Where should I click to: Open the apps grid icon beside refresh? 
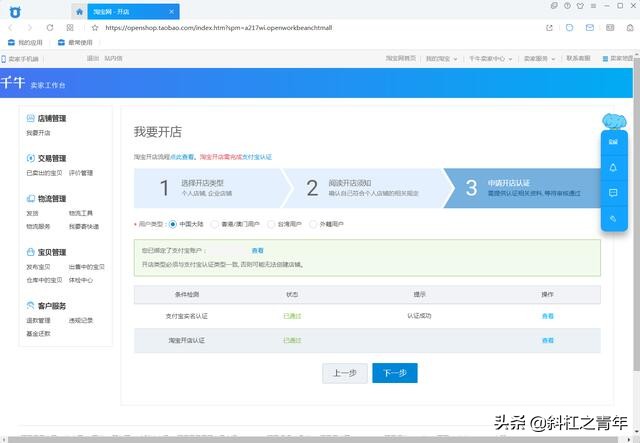pyautogui.click(x=70, y=28)
